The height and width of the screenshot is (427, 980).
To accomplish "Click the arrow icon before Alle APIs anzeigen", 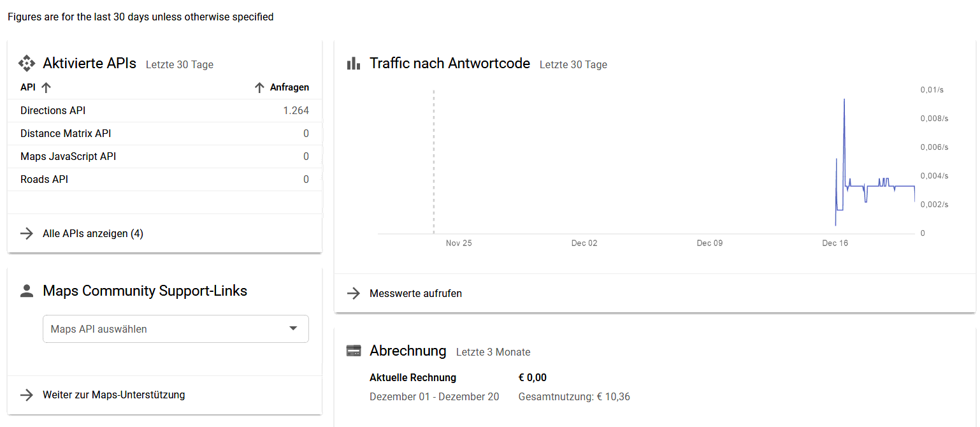I will [x=27, y=233].
